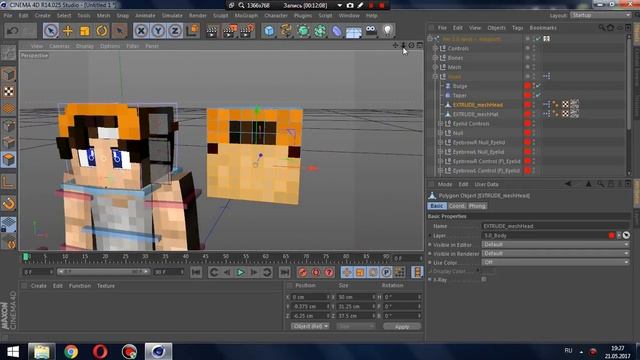
Task: Click the Name field EXTRUDE_meshHead
Action: click(556, 226)
